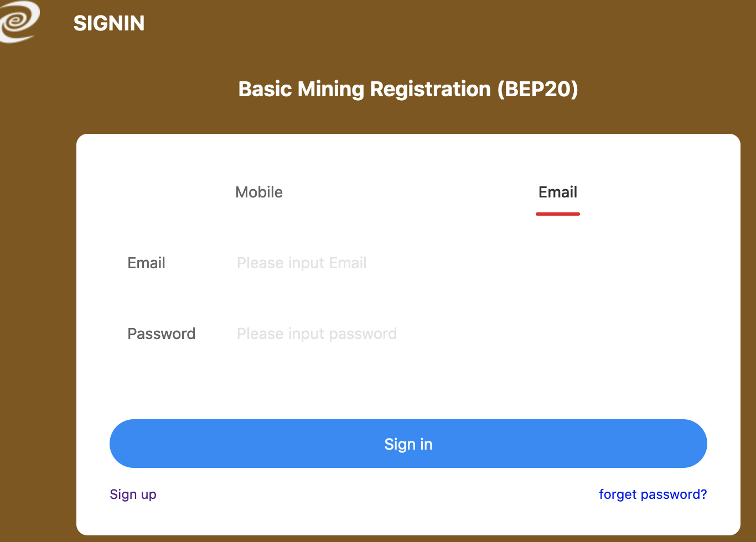
Task: Submit the form with Sign in
Action: pos(408,444)
